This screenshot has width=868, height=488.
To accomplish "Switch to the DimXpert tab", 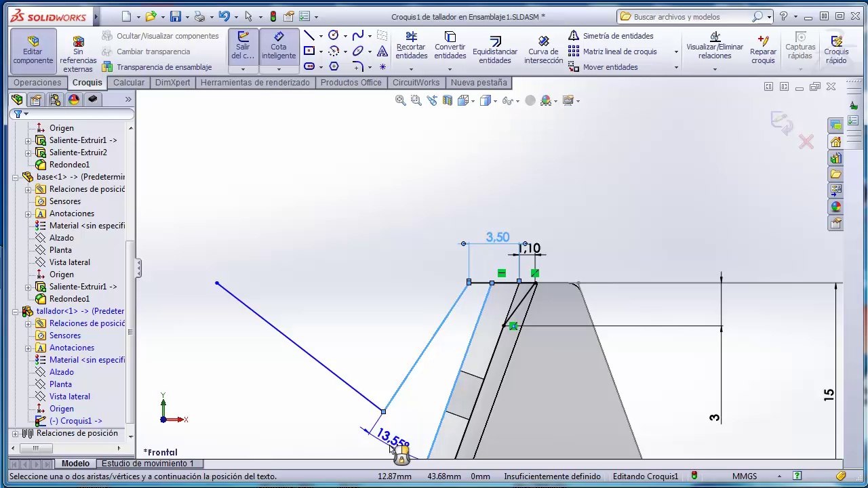I will point(172,83).
